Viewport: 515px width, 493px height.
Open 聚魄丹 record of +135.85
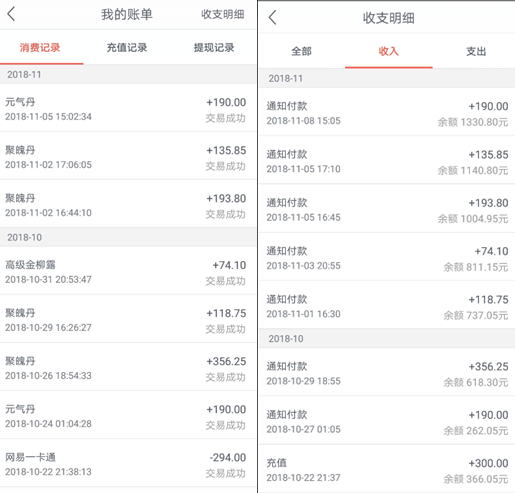pyautogui.click(x=128, y=156)
